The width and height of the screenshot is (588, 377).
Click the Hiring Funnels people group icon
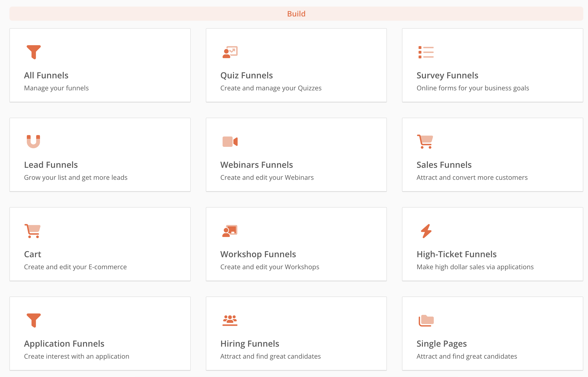(x=230, y=320)
